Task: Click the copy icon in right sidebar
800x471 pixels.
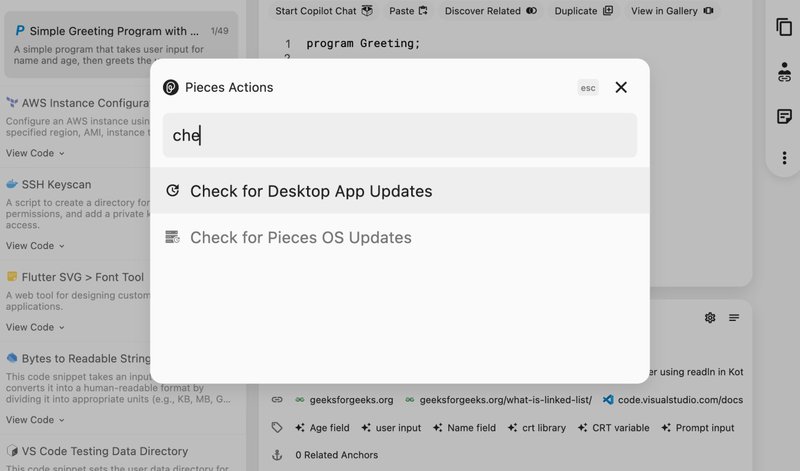Action: (x=784, y=27)
